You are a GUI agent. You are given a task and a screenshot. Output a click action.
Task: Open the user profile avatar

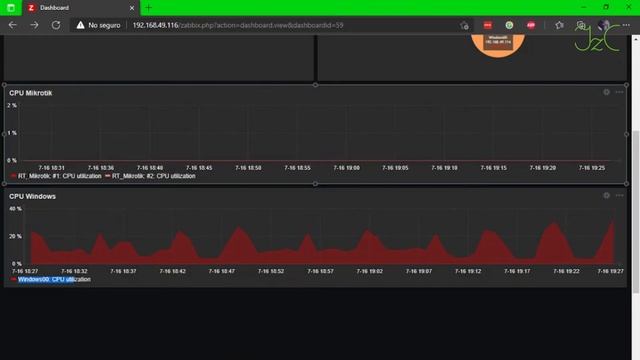(603, 25)
